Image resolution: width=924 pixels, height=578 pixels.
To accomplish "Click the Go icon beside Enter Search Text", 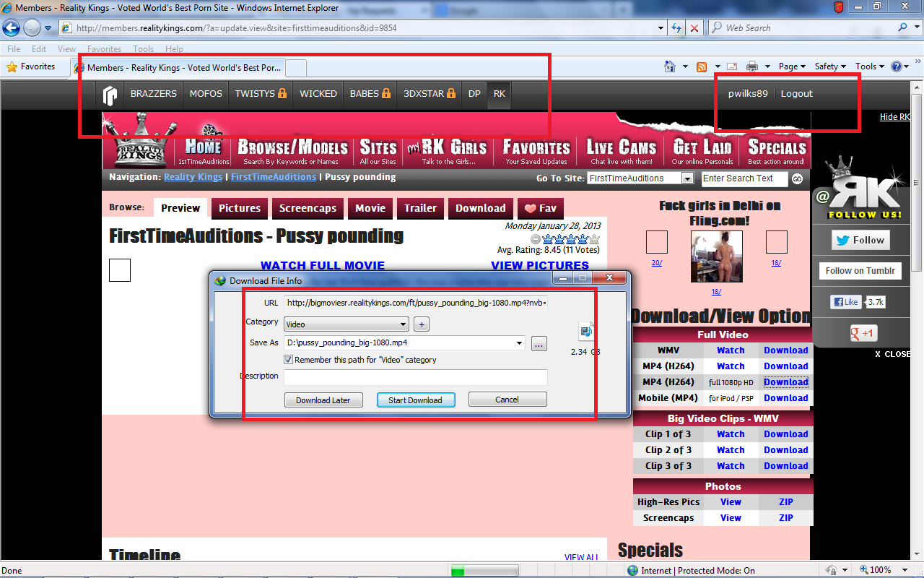I will (x=797, y=179).
